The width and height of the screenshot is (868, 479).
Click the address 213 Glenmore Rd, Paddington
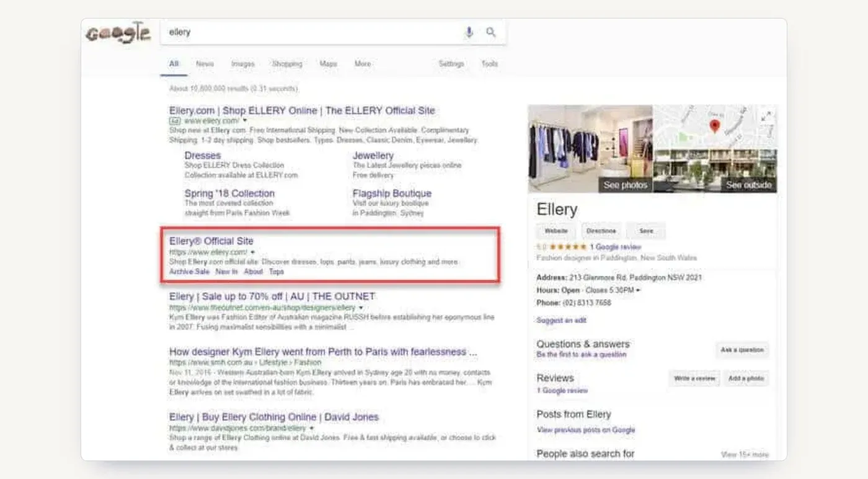635,278
